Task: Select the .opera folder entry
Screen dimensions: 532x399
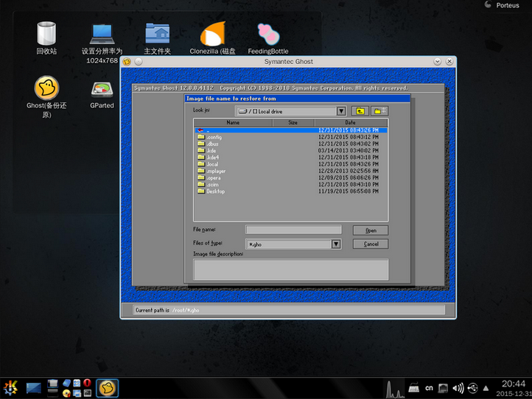Action: click(213, 177)
